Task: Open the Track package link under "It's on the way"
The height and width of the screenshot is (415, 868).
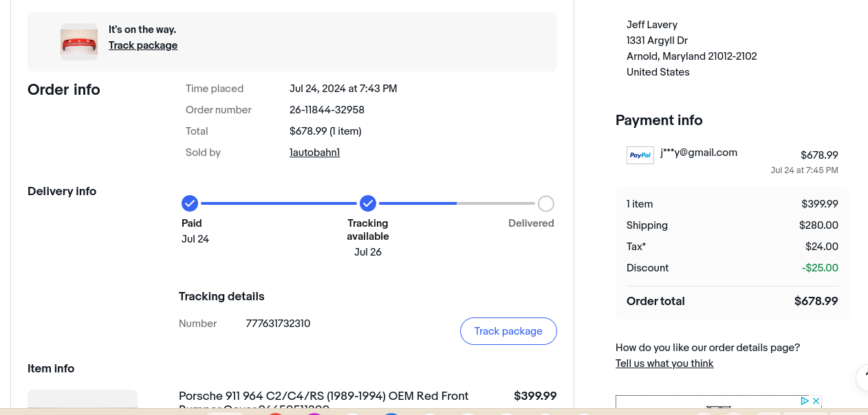Action: tap(143, 45)
